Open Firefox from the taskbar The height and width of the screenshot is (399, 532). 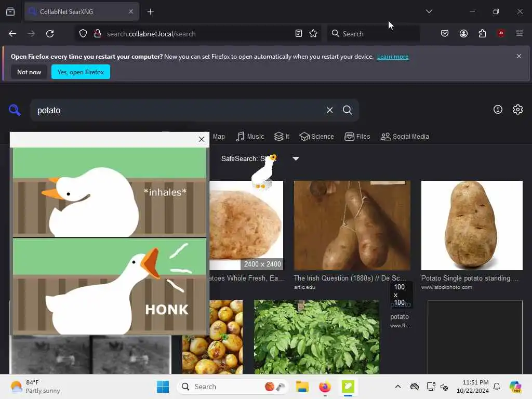pos(325,387)
